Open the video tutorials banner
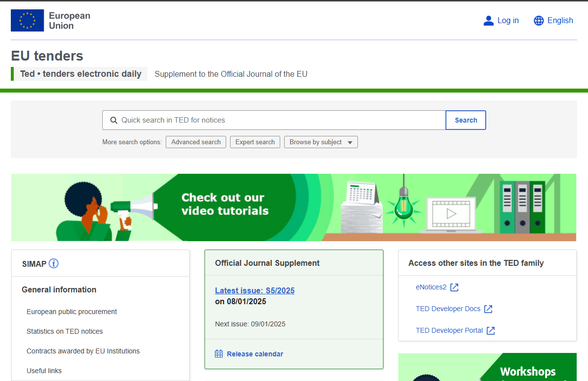588x381 pixels. (x=294, y=207)
